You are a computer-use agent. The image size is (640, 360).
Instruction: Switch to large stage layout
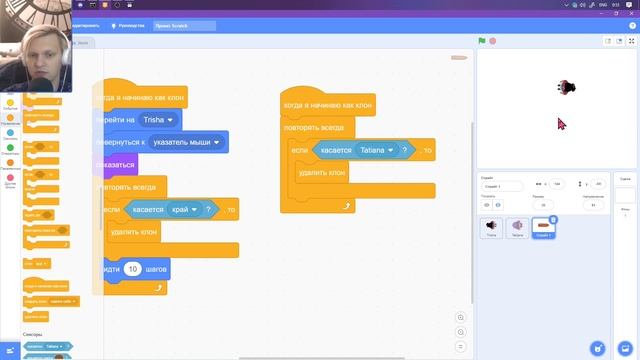[619, 41]
